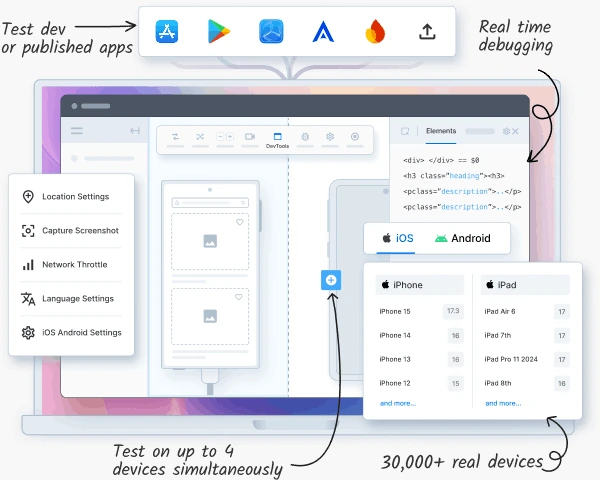
Task: Click the bug debug toolbar icon
Action: (305, 137)
